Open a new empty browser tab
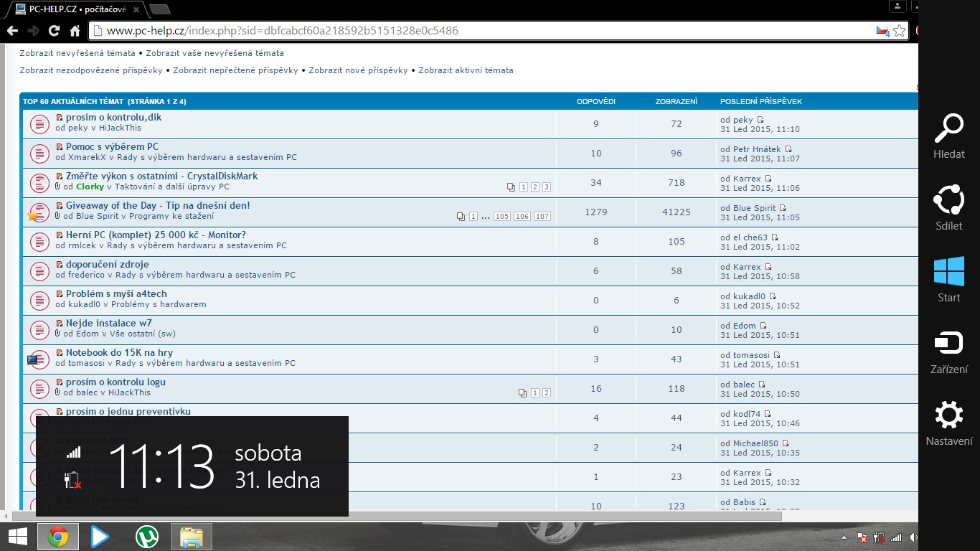Image resolution: width=980 pixels, height=551 pixels. (x=159, y=9)
